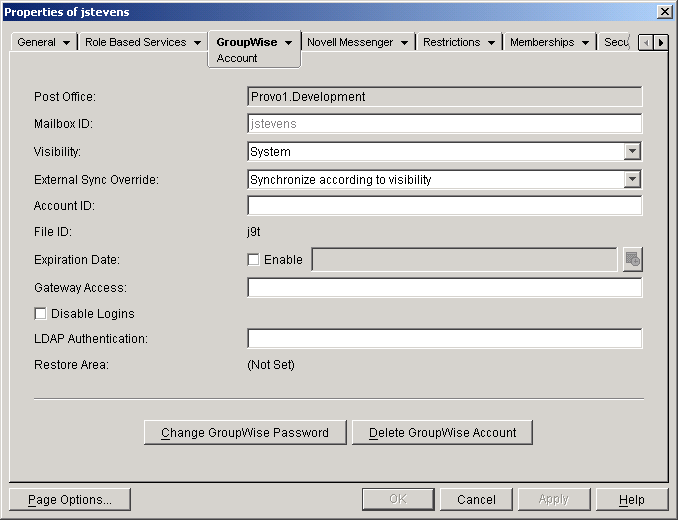Close the Properties of jstevens window
Screen dimensions: 678x520
664,12
